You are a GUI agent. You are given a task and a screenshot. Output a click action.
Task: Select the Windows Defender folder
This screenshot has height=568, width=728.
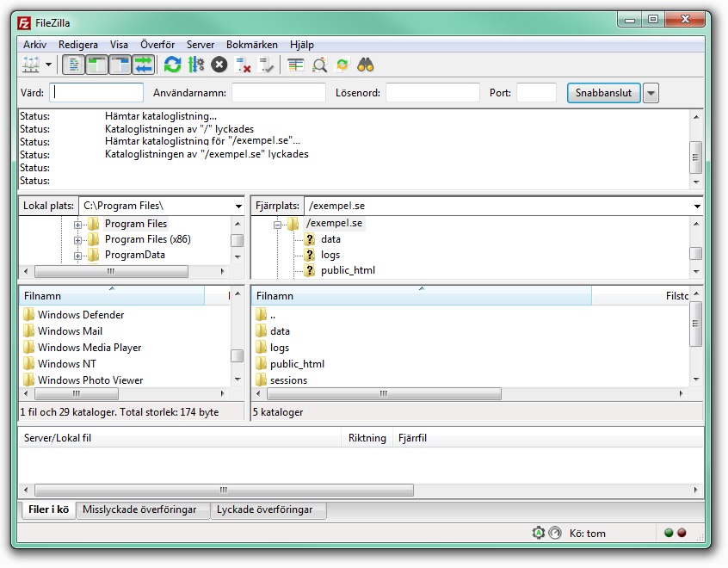tap(81, 315)
